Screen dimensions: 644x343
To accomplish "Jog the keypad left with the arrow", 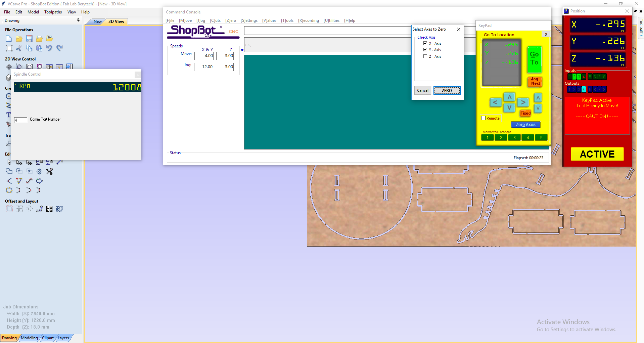I will tap(495, 102).
